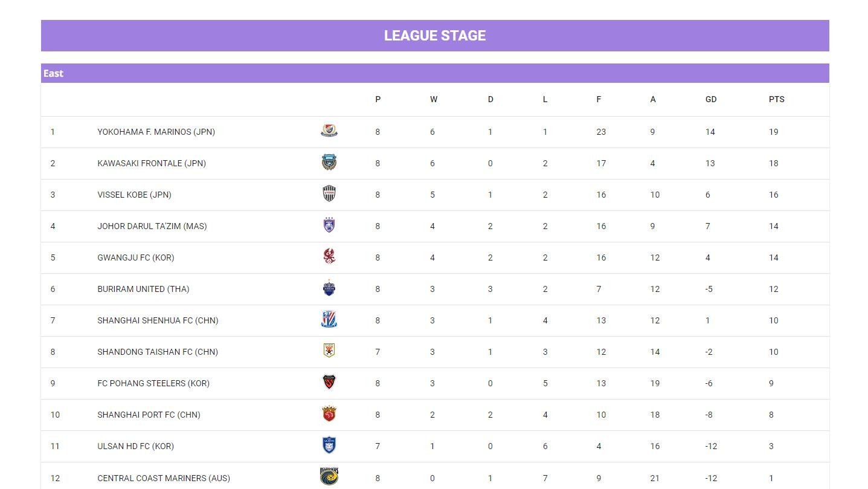Click the LEAGUE STAGE heading banner
The image size is (868, 489).
435,36
